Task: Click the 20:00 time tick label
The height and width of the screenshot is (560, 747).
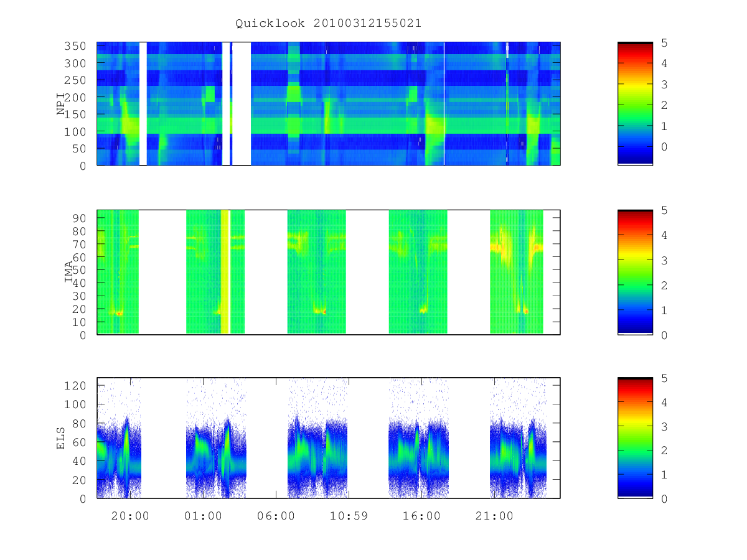Action: pyautogui.click(x=130, y=516)
